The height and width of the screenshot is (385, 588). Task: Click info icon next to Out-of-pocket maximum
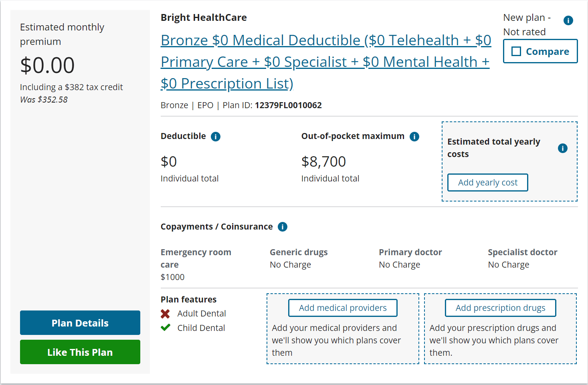click(414, 137)
